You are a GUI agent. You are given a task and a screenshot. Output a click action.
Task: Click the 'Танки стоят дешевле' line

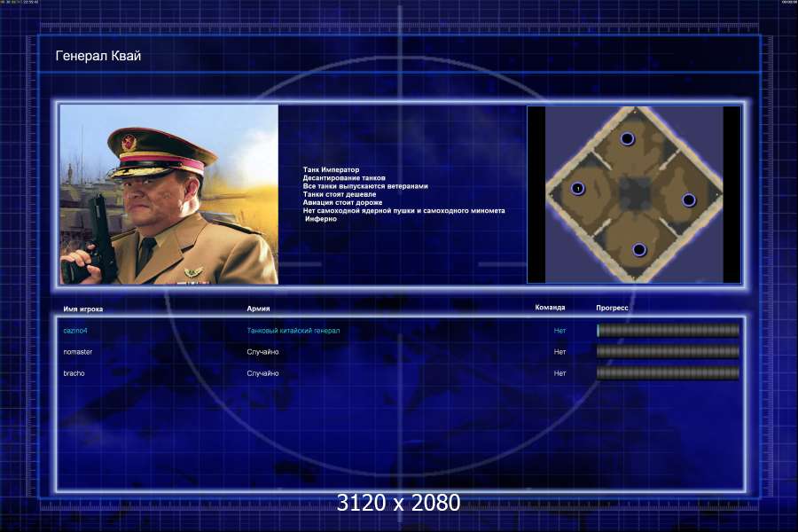pos(340,194)
